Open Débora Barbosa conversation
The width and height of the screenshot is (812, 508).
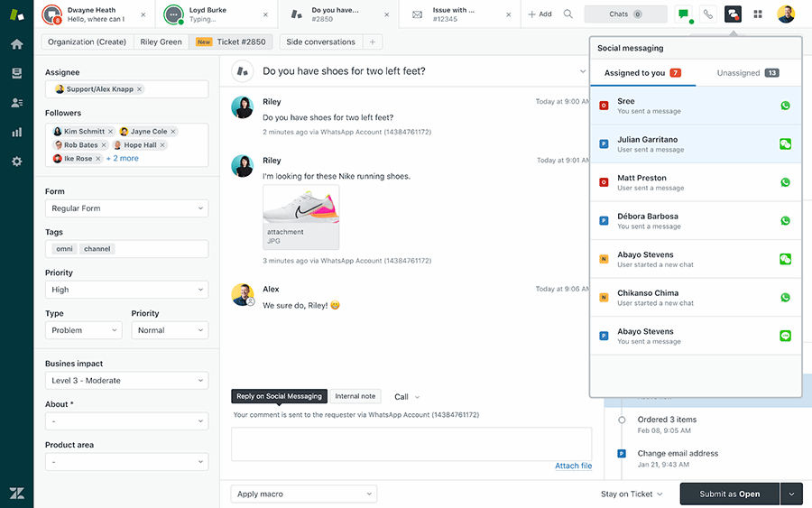coord(696,220)
